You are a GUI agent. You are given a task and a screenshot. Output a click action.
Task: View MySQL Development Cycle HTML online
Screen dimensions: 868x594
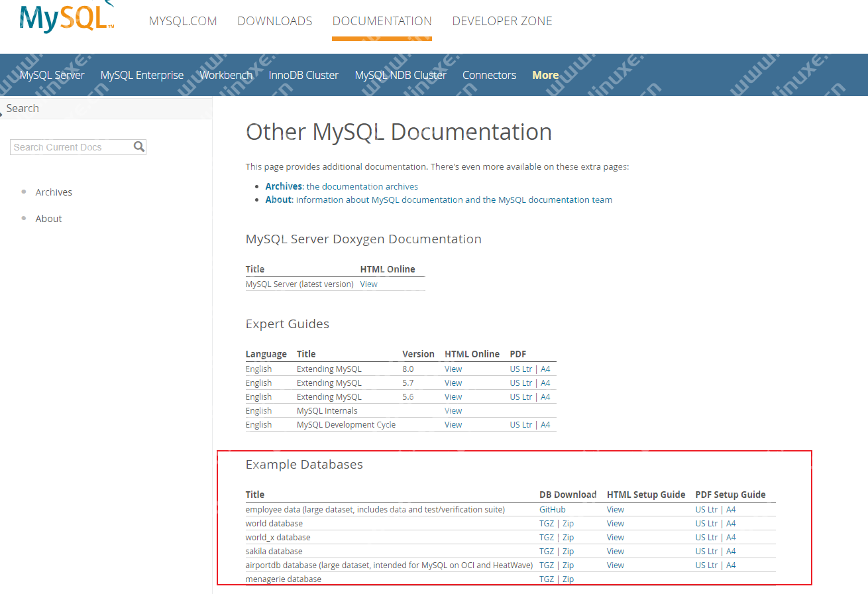(x=453, y=424)
